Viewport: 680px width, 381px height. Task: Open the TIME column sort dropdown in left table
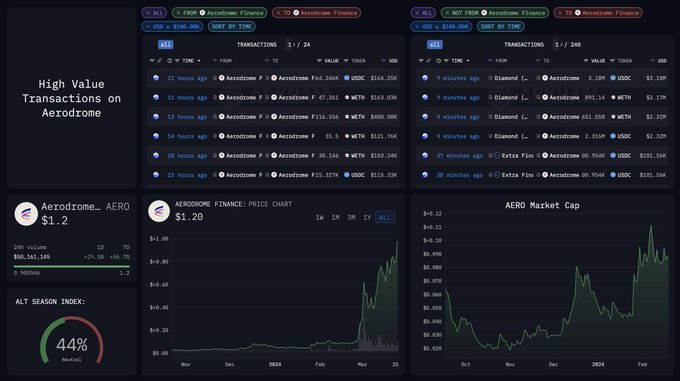(x=199, y=61)
